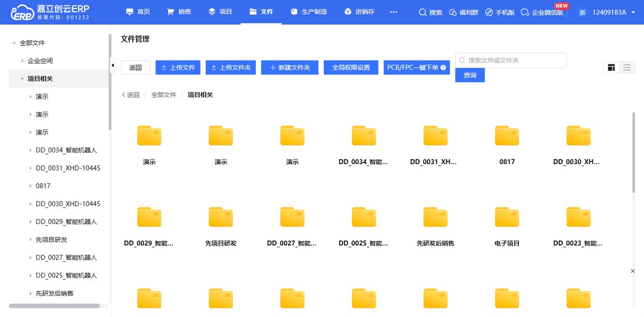Select 先研发后销售 in the tree

[x=54, y=293]
